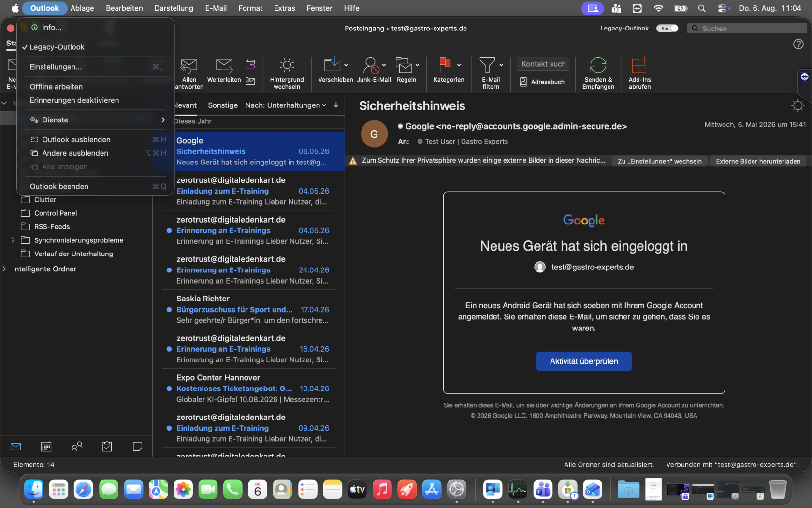Image resolution: width=812 pixels, height=508 pixels.
Task: Open the Hilfe menu
Action: (x=351, y=8)
